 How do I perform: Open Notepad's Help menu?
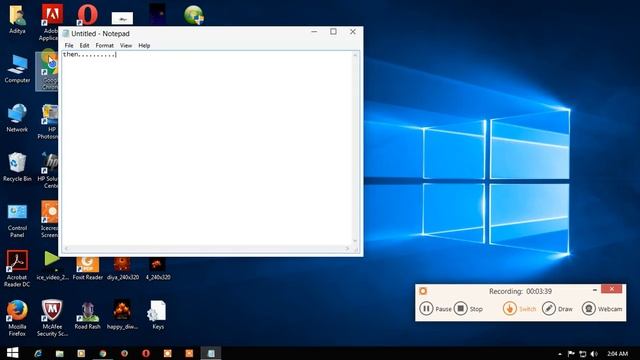click(144, 45)
